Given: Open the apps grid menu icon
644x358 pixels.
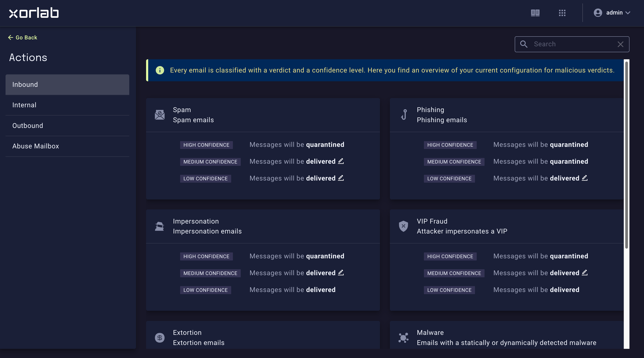Looking at the screenshot, I should point(562,13).
